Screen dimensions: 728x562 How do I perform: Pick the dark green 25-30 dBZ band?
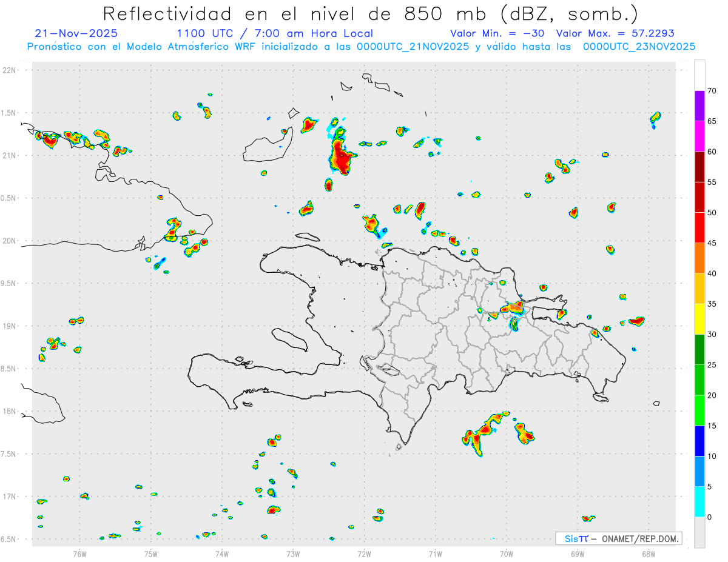click(x=699, y=350)
